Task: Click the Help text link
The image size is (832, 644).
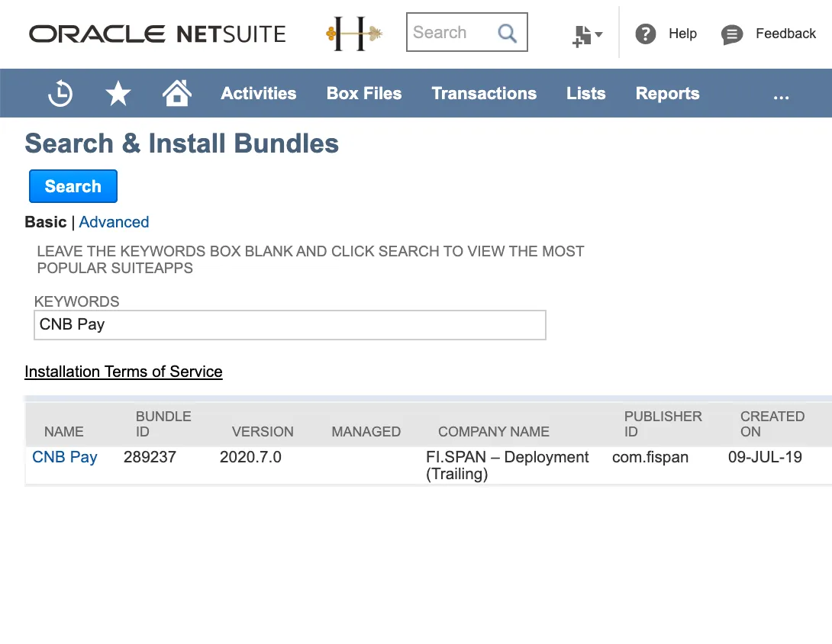Action: [682, 34]
